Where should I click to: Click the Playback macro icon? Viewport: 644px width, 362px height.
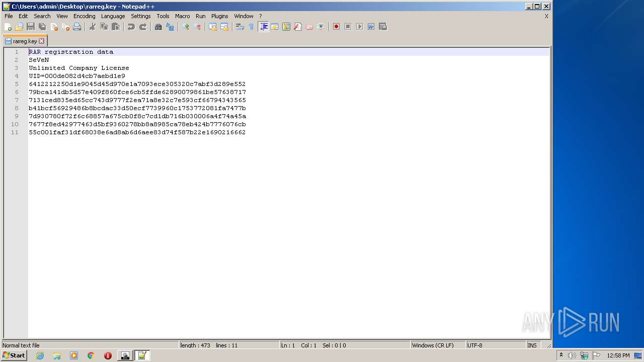tap(359, 27)
